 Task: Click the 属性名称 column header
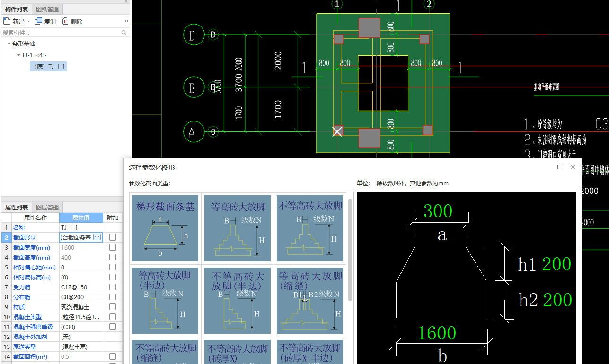[35, 217]
